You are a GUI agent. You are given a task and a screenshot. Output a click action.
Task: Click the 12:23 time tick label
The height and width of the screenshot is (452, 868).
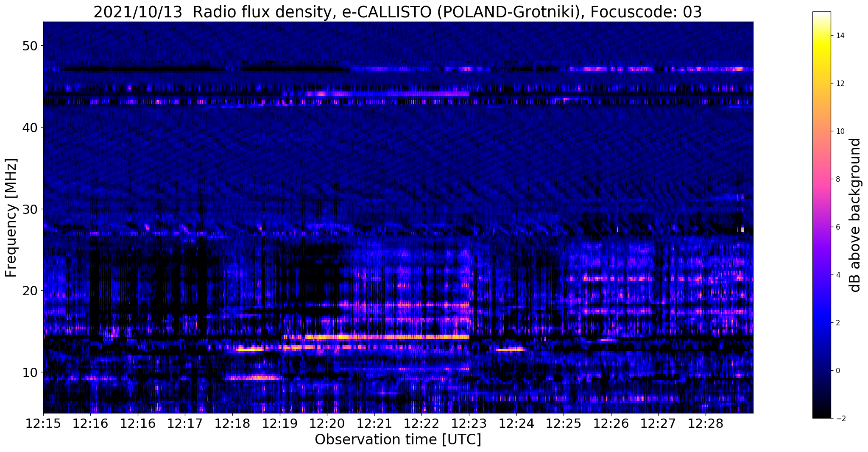point(469,424)
